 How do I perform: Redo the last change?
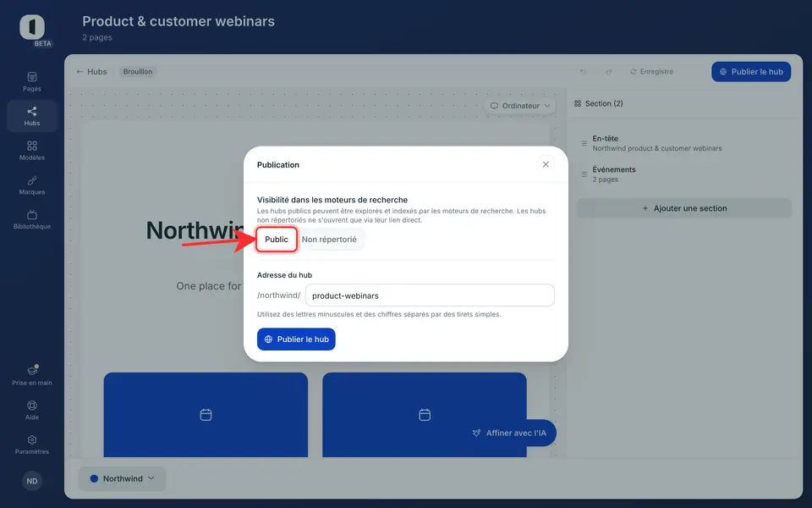[x=608, y=71]
